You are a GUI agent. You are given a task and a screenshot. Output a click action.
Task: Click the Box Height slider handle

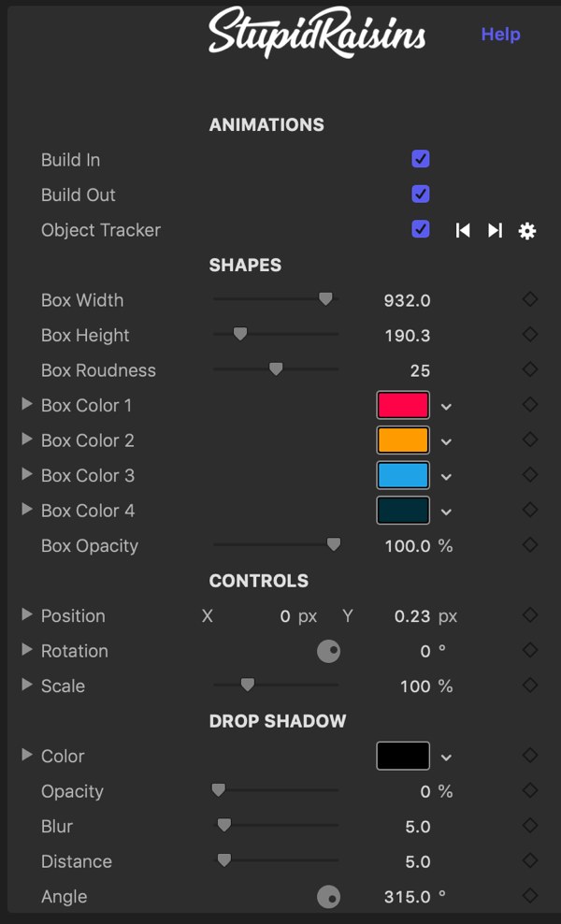click(x=240, y=334)
